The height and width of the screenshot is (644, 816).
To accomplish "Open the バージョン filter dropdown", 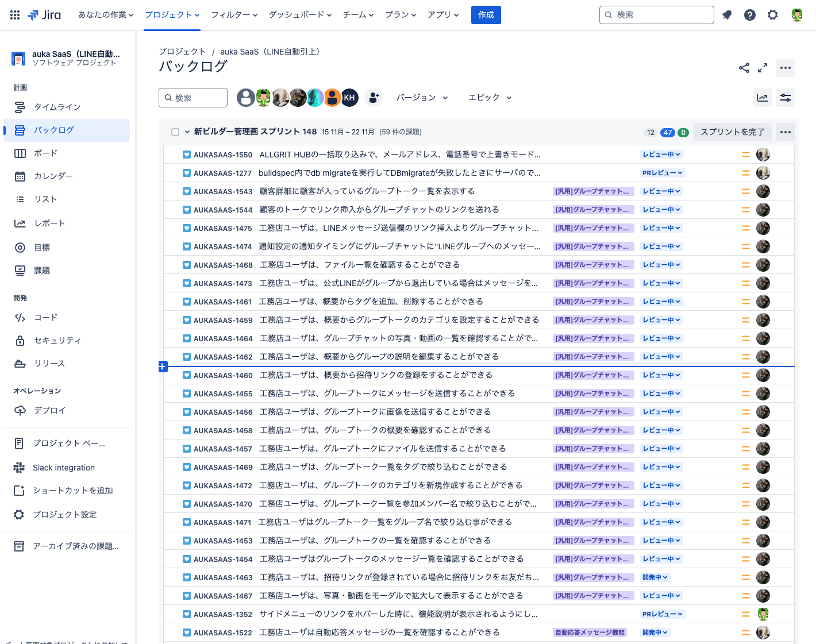I will tap(422, 98).
